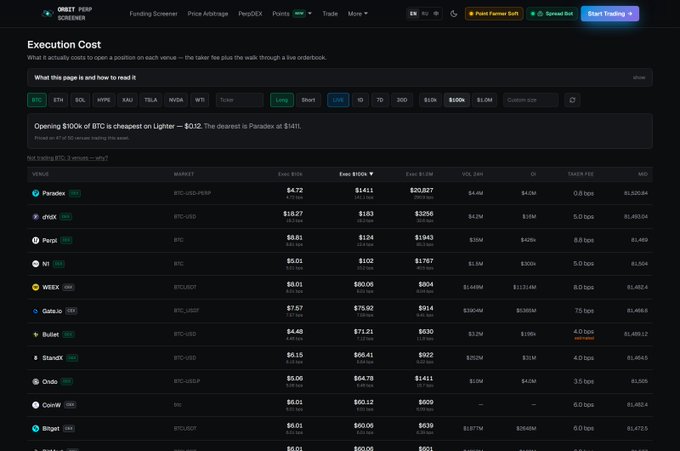Viewport: 680px width, 451px height.
Task: Click the Start Trading button
Action: [x=610, y=13]
